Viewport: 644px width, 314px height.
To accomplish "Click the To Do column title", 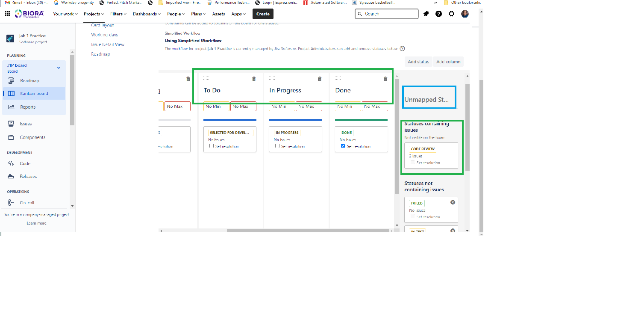I will click(x=212, y=90).
